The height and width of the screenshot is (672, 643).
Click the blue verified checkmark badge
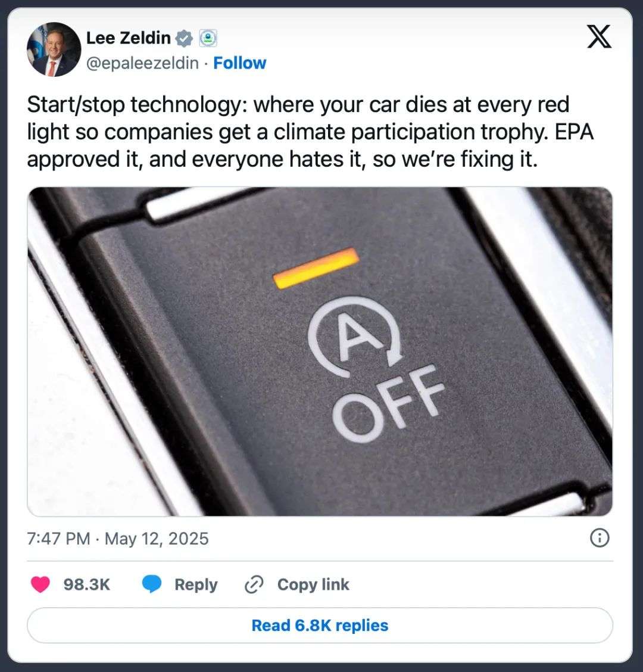click(185, 39)
